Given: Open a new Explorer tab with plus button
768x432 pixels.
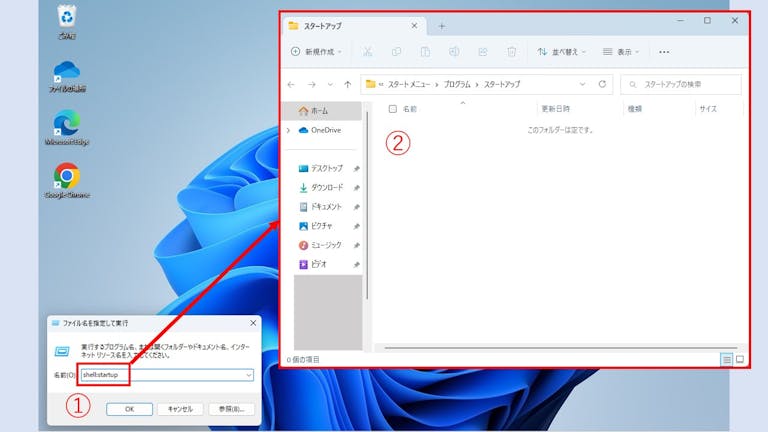Looking at the screenshot, I should [441, 26].
